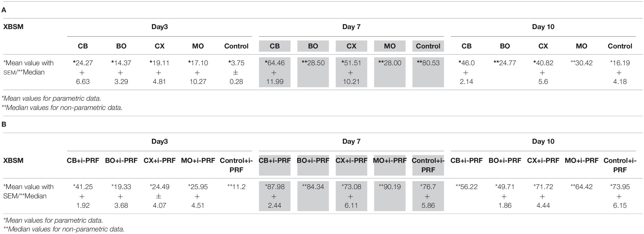644x234 pixels.
Task: Click the **11.2 Control+i-PRF Day3 value
Action: click(236, 186)
